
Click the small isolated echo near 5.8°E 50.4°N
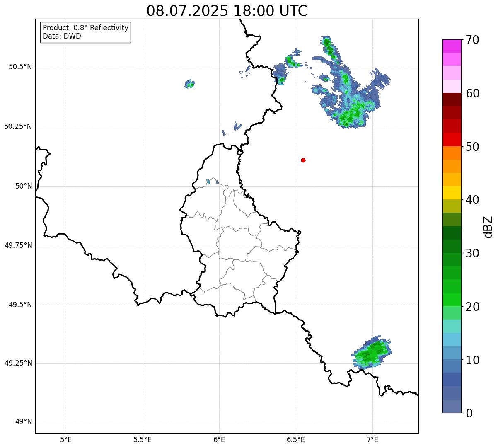pyautogui.click(x=190, y=84)
